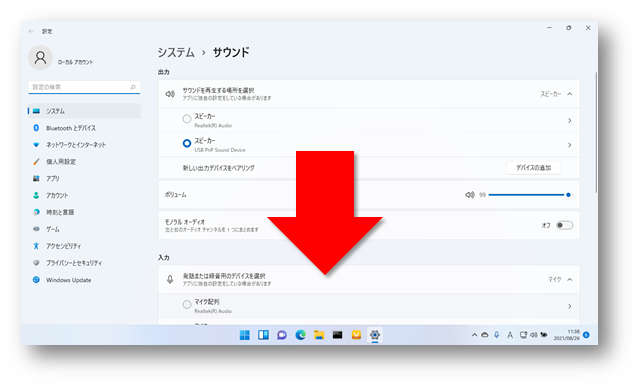Collapse the output device selection section
This screenshot has width=640, height=387.
[569, 94]
